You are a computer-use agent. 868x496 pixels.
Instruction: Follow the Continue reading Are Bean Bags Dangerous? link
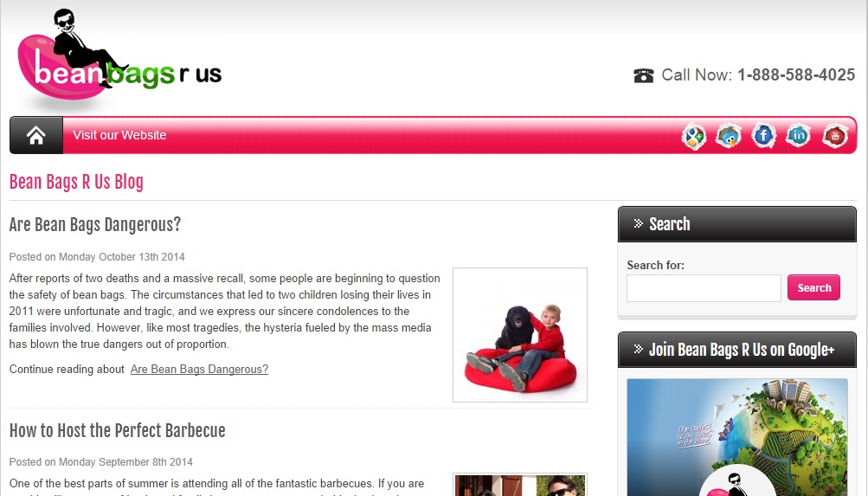tap(199, 370)
